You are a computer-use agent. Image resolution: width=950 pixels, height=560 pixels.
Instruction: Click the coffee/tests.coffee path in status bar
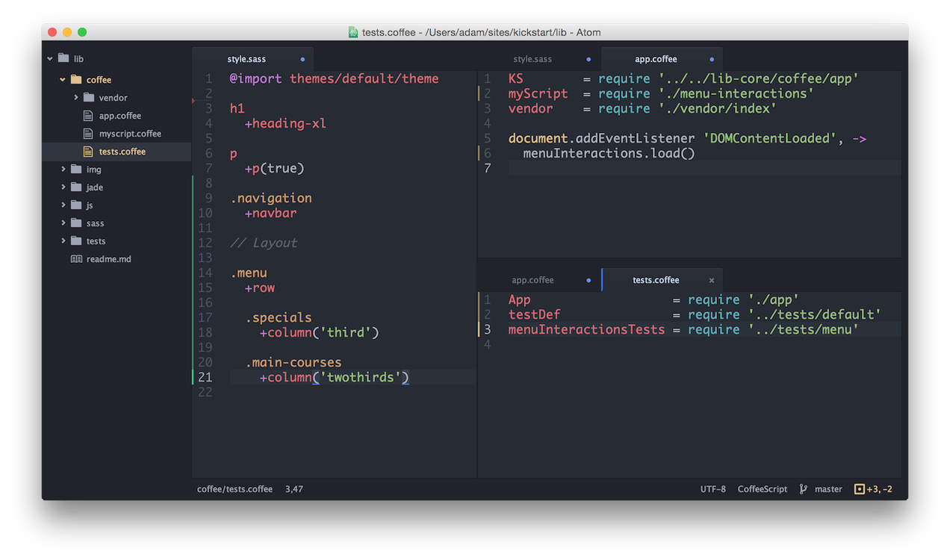coord(235,489)
